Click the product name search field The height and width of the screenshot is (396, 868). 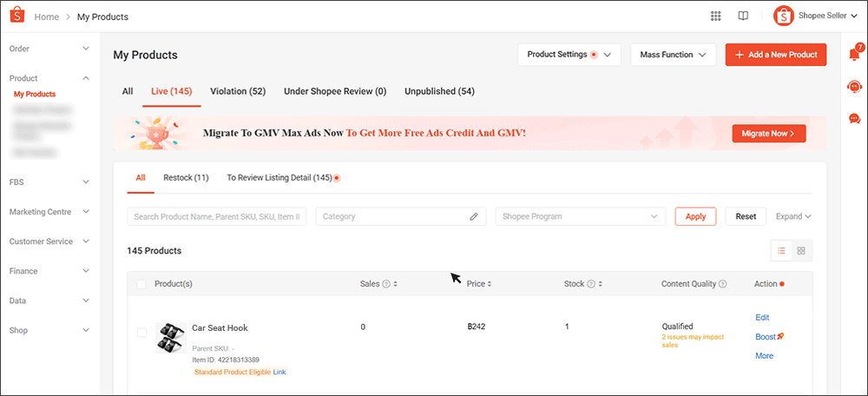coord(216,216)
